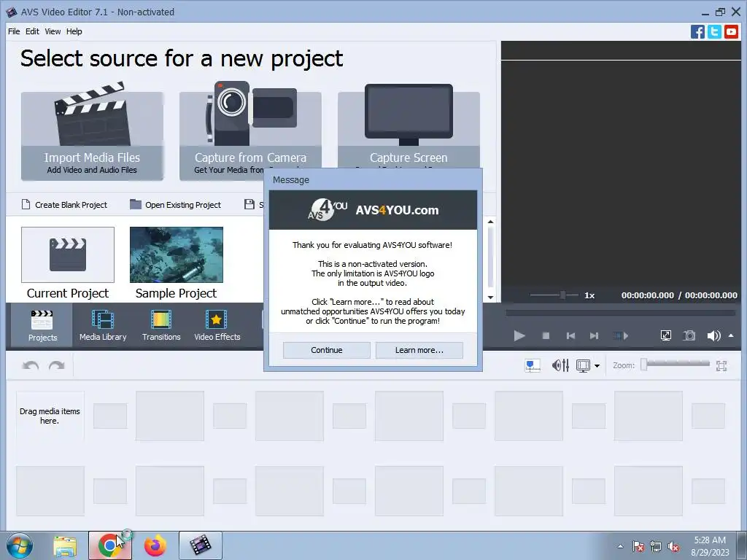Click the preview seek bar
747x560 pixels.
(621, 313)
